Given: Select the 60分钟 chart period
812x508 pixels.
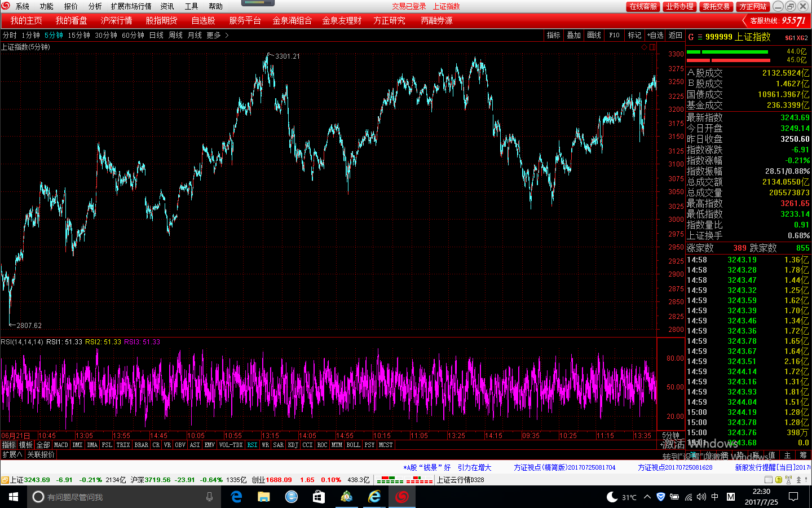Looking at the screenshot, I should pyautogui.click(x=133, y=35).
